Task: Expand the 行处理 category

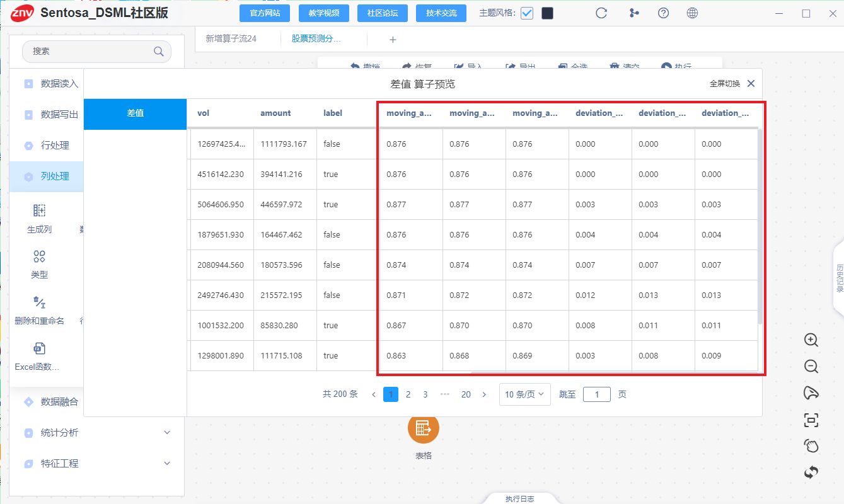Action: (x=47, y=146)
